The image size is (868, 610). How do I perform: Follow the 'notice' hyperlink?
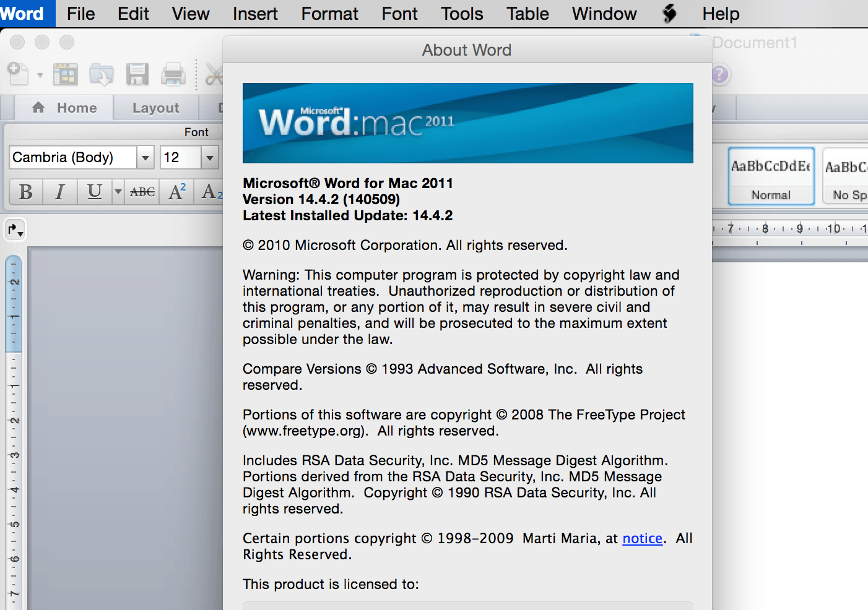(x=643, y=538)
